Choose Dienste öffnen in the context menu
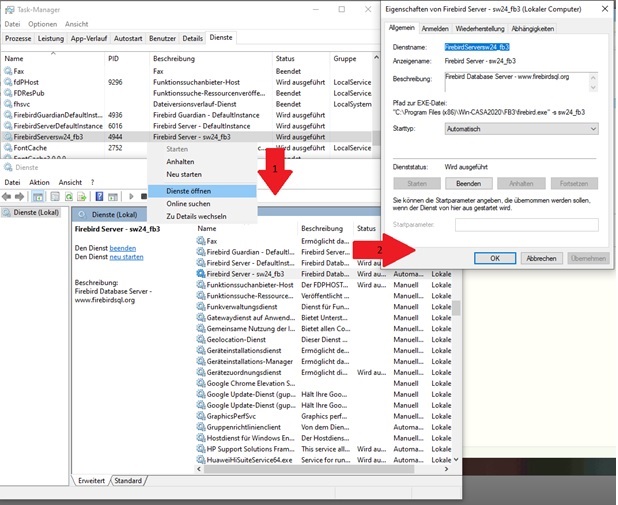 click(x=202, y=191)
